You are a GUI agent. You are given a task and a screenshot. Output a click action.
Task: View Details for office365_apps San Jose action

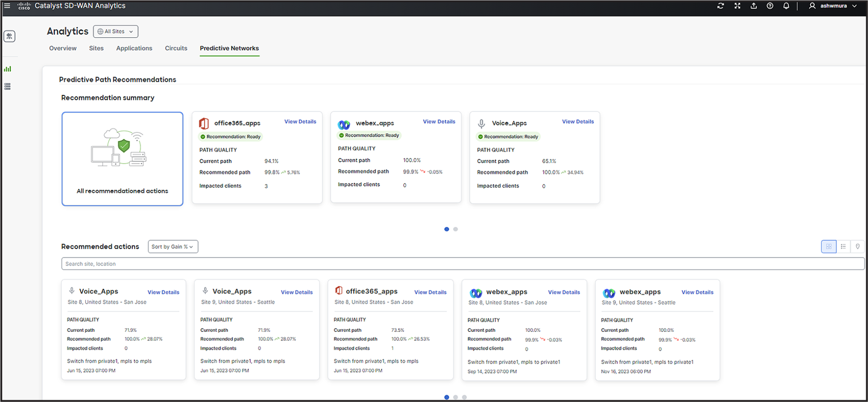click(x=430, y=292)
